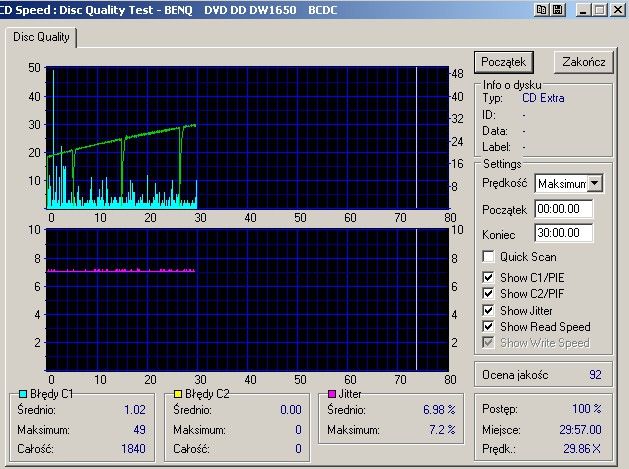Disable the Show Jitter checkbox
Image resolution: width=629 pixels, height=469 pixels.
(488, 311)
